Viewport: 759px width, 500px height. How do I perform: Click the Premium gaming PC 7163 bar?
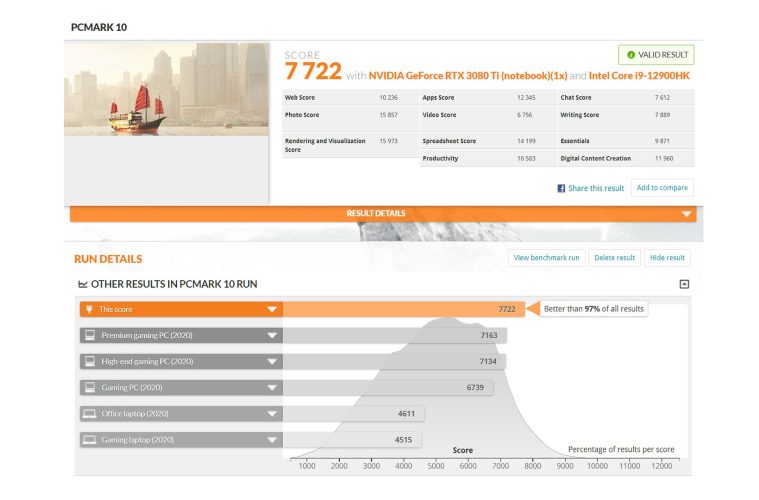tap(395, 335)
